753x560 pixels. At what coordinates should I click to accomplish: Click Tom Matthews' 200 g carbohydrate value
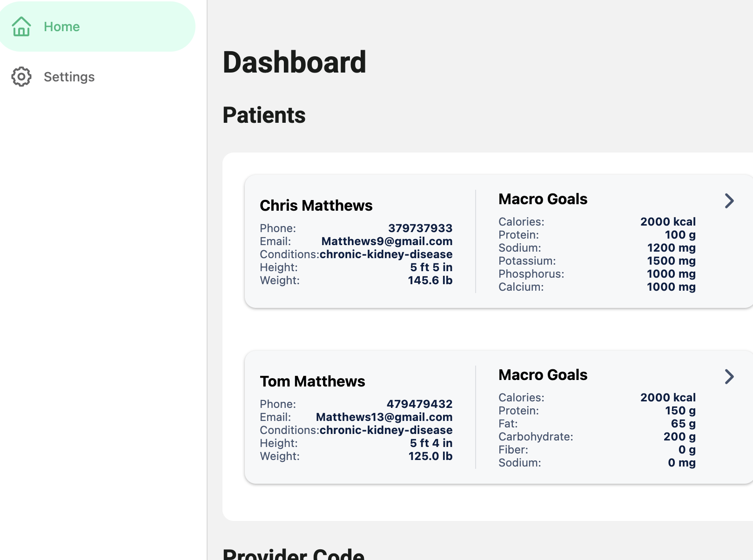(679, 437)
